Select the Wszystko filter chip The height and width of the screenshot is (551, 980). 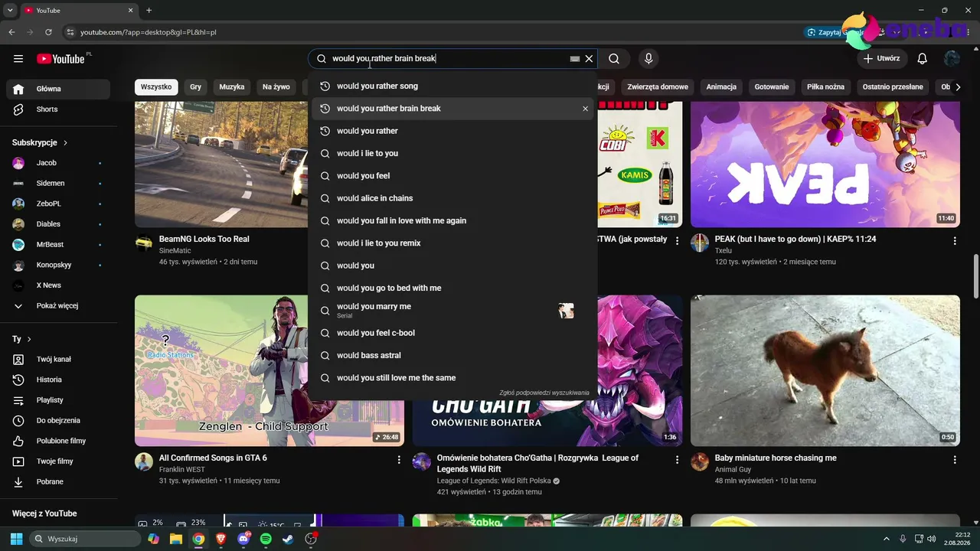(x=156, y=87)
